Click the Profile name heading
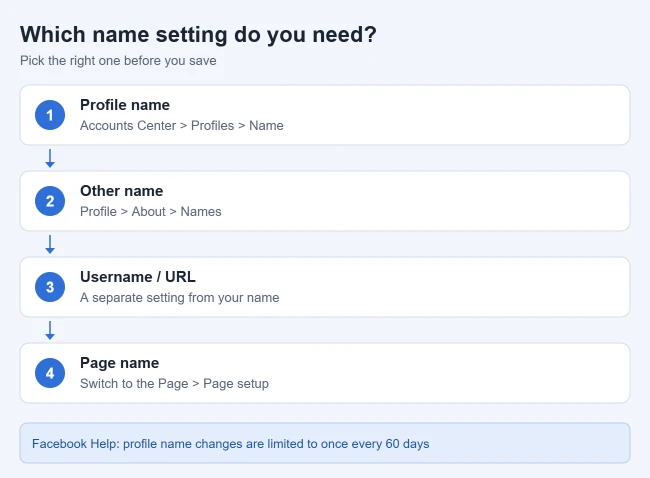The image size is (650, 478). click(125, 105)
